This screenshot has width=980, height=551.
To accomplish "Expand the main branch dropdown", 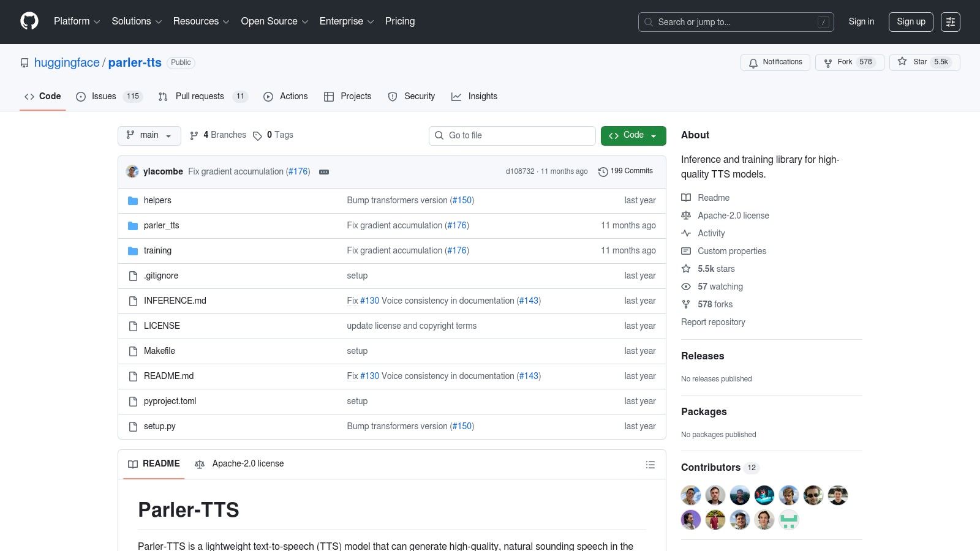I will [x=149, y=135].
